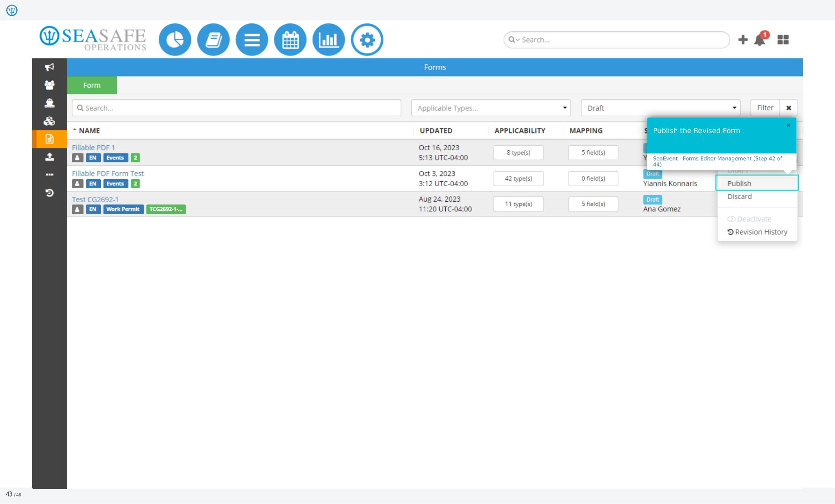Click the 11 type(s) applicability button
835x504 pixels.
[519, 204]
